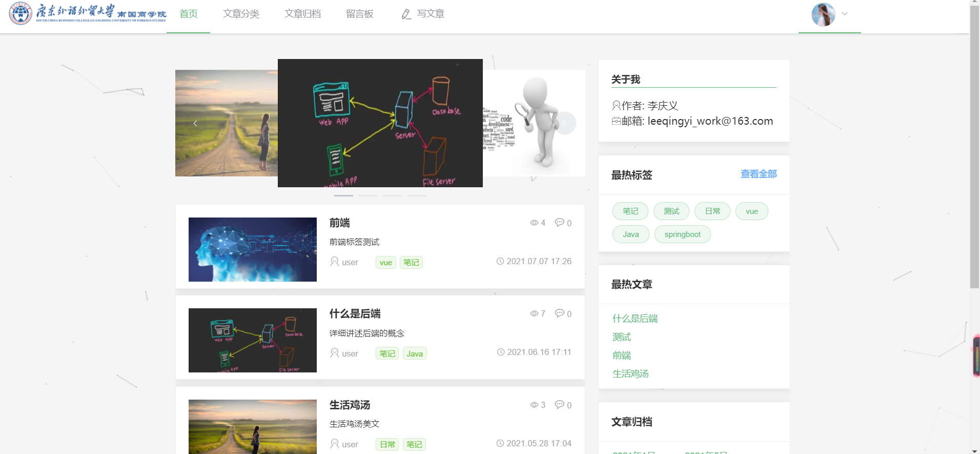The image size is (980, 454).
Task: Click the magnifier figure carousel image
Action: tap(534, 123)
